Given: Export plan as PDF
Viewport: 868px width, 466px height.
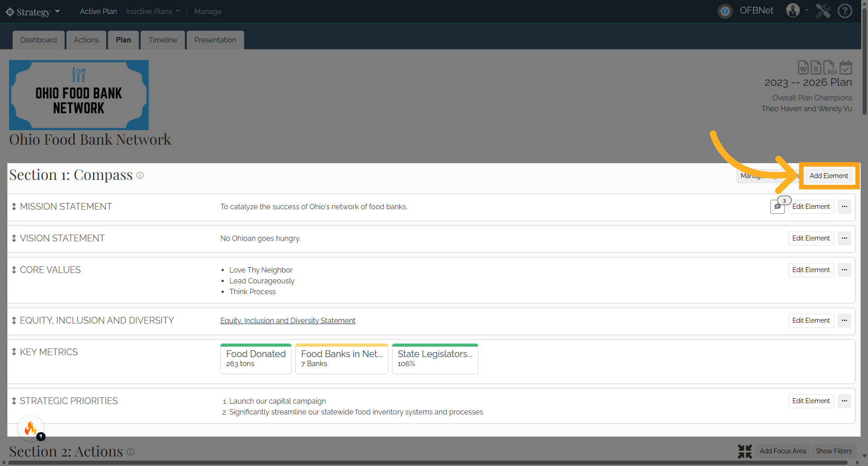Looking at the screenshot, I should pos(830,67).
